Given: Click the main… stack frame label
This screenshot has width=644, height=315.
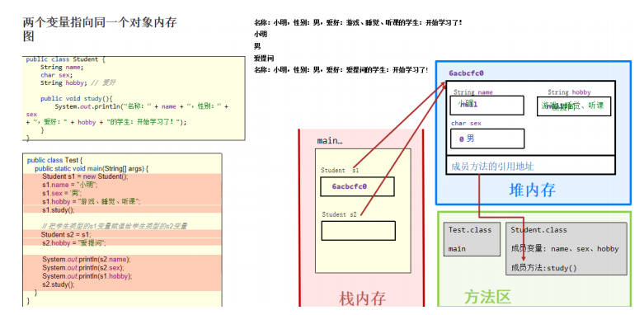Looking at the screenshot, I should [330, 140].
